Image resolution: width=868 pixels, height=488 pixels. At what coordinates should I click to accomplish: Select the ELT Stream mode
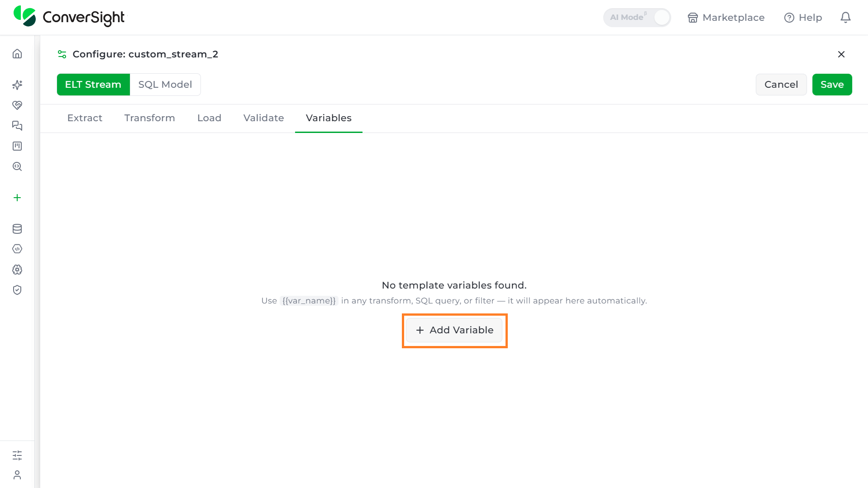click(93, 85)
